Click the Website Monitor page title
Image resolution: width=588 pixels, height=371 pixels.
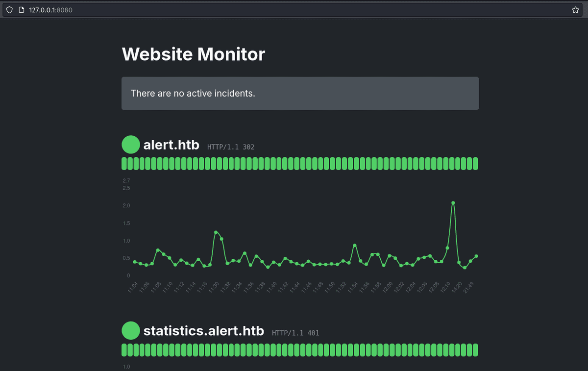click(193, 54)
